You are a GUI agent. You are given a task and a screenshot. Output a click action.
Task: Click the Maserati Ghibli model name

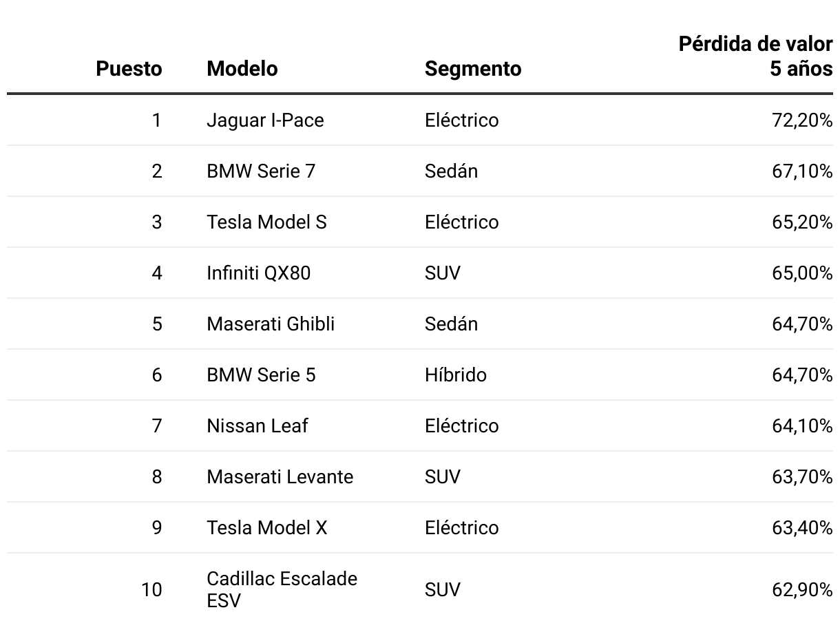(271, 324)
